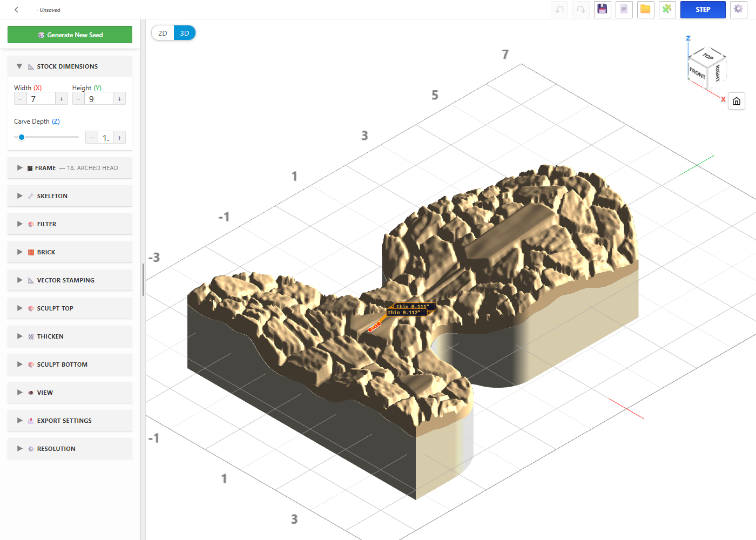Increase Height with plus button
The width and height of the screenshot is (756, 540).
[119, 99]
